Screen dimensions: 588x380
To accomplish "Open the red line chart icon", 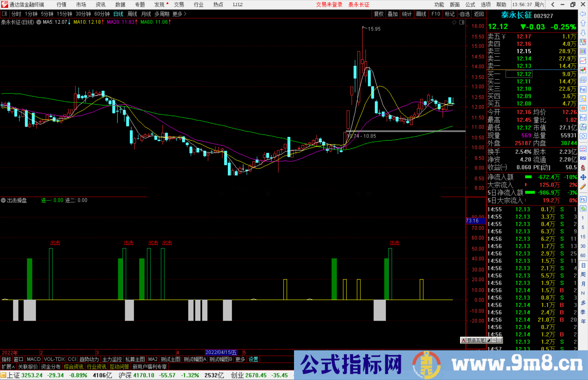I will (583, 61).
